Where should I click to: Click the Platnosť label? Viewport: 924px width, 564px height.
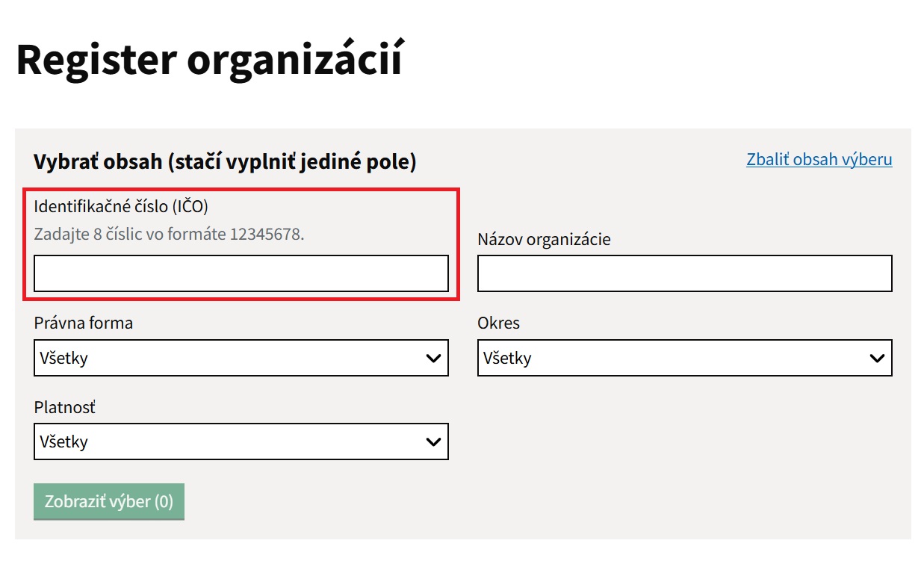[x=65, y=408]
